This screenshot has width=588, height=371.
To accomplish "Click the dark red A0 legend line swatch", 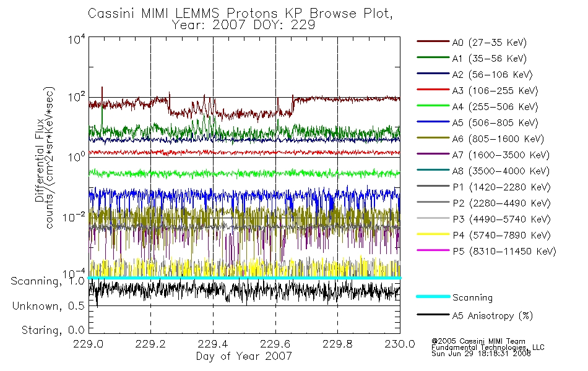I will point(433,41).
